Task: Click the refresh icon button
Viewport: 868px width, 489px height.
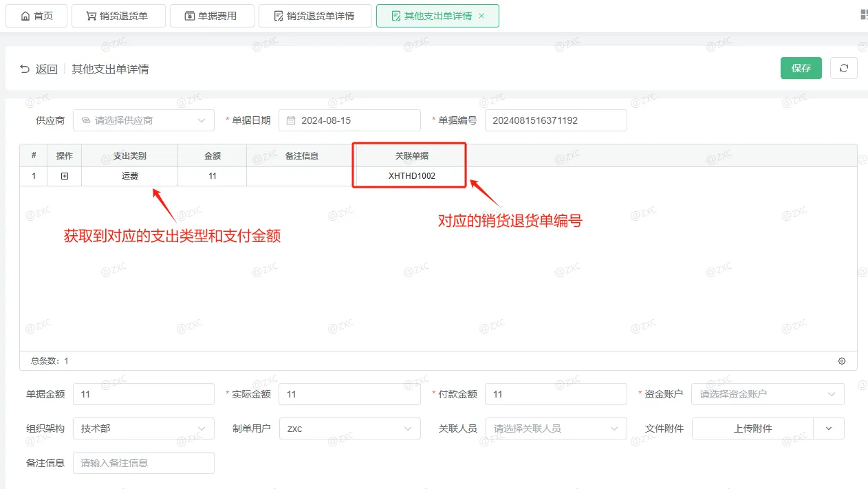Action: pyautogui.click(x=844, y=68)
